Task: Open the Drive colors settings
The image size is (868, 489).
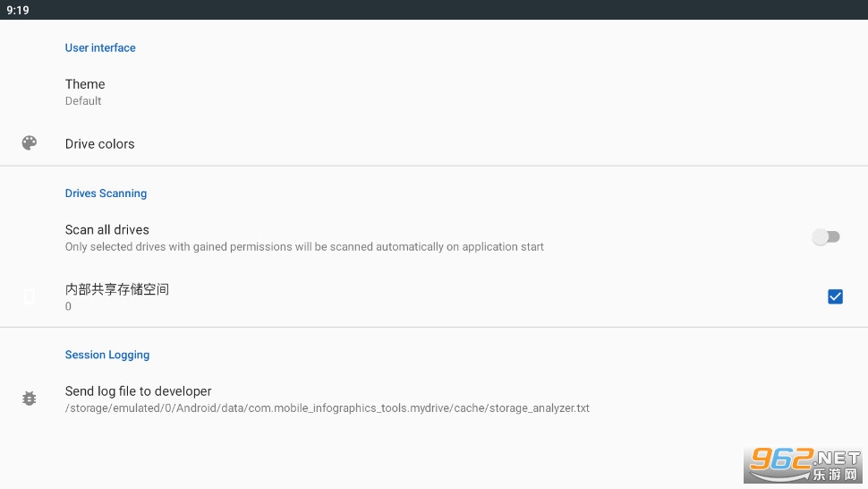Action: [100, 143]
